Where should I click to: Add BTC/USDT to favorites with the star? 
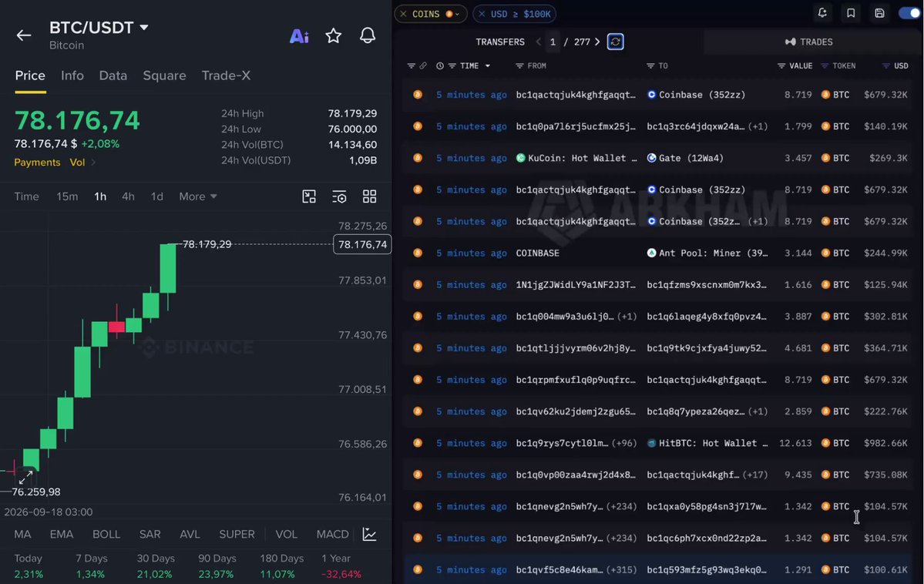click(x=334, y=36)
